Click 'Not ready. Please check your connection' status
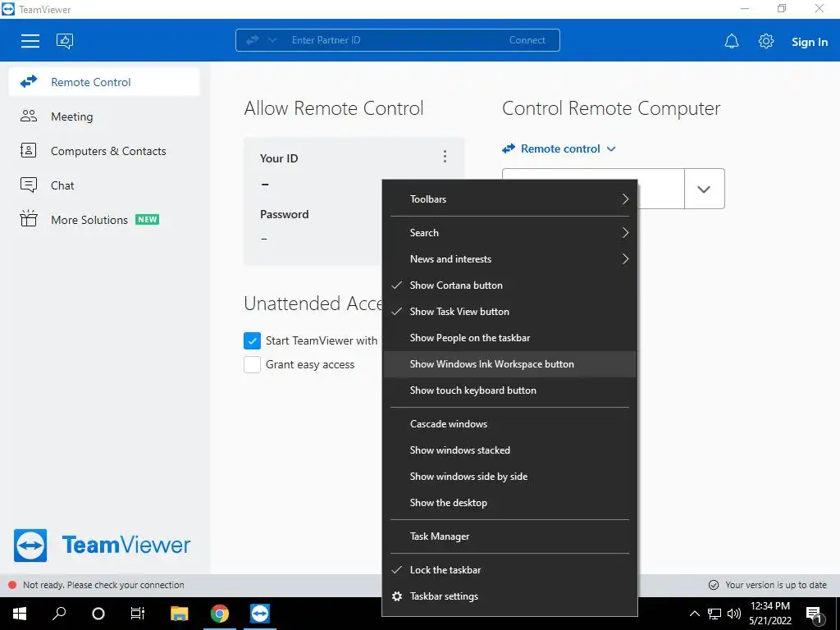840x630 pixels. click(x=103, y=586)
